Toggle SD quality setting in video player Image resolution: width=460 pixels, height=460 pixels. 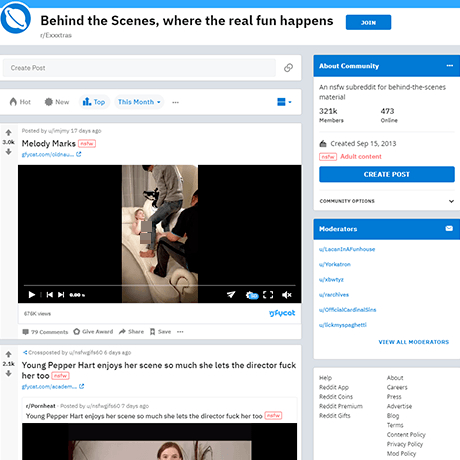(x=252, y=295)
